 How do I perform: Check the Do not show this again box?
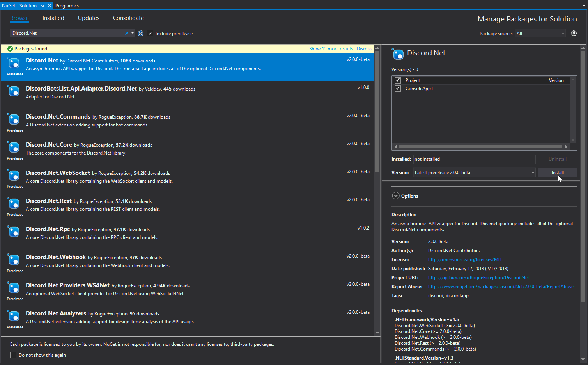pyautogui.click(x=13, y=355)
